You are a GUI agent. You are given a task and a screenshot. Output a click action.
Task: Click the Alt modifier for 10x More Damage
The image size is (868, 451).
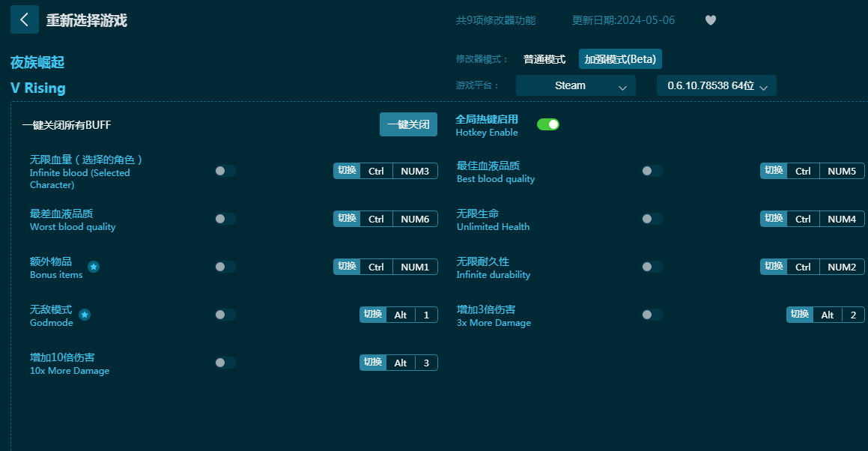[401, 363]
